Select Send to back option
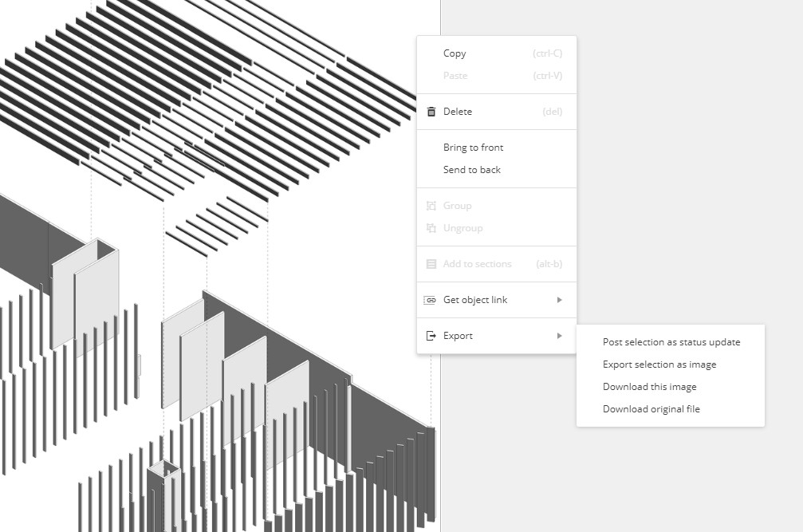 click(471, 170)
